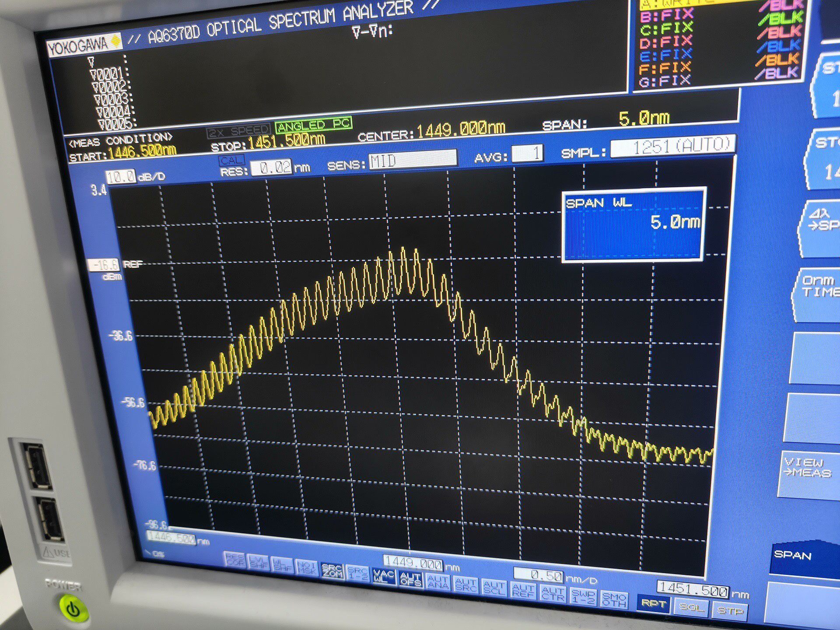Toggle the SRC ZOM status indicator
Screen dimensions: 840x630
(332, 571)
